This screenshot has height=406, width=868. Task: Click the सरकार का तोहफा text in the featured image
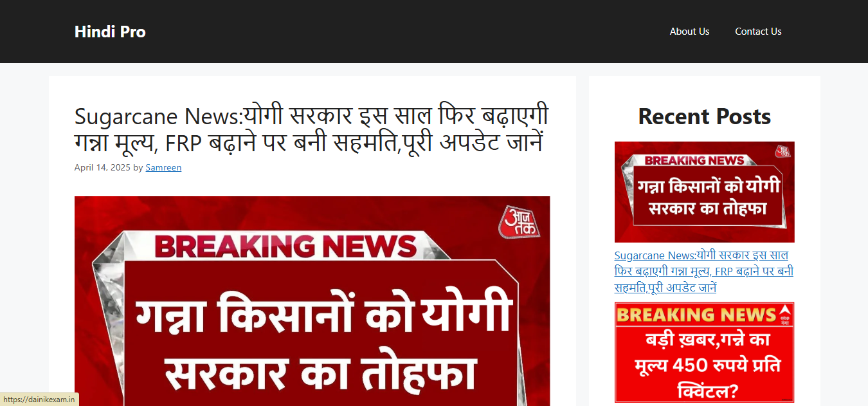click(320, 374)
